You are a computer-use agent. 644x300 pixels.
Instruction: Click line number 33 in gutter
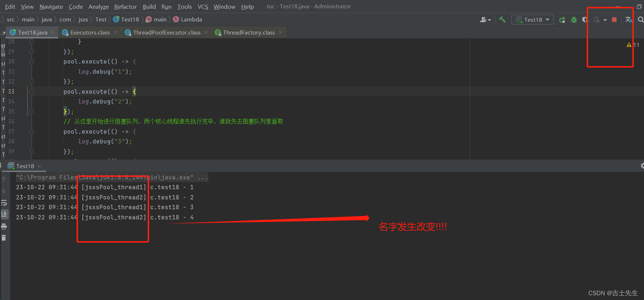click(x=11, y=92)
